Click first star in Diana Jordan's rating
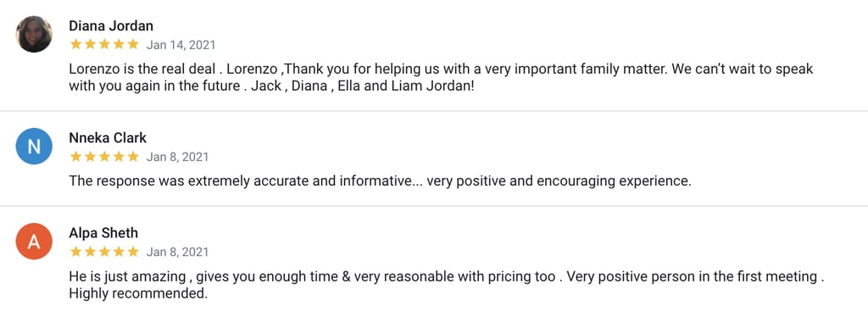Image resolution: width=868 pixels, height=318 pixels. coord(75,44)
